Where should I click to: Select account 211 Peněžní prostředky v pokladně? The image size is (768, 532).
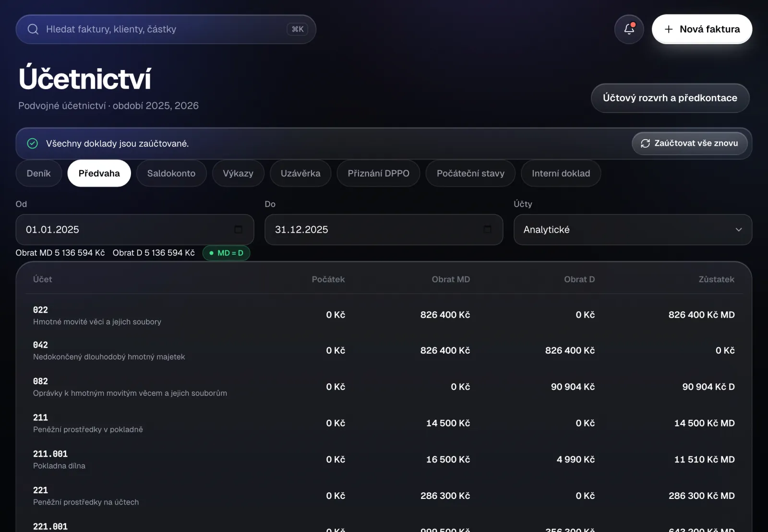384,423
